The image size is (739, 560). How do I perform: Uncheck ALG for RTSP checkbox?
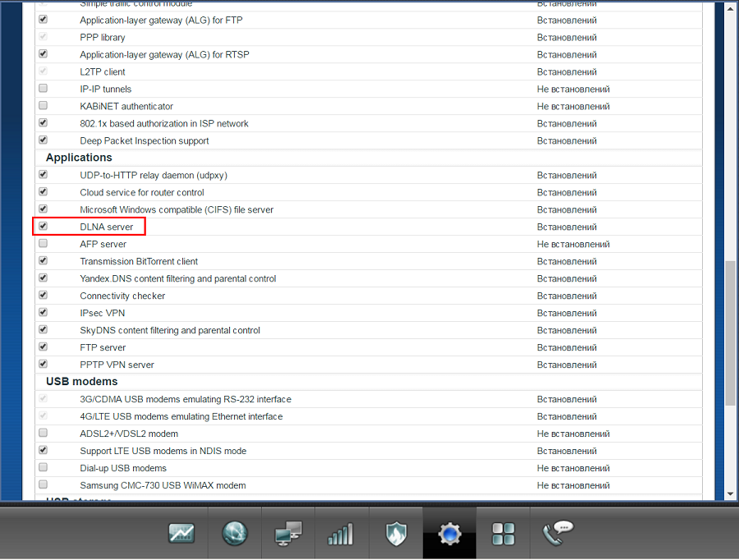(43, 53)
